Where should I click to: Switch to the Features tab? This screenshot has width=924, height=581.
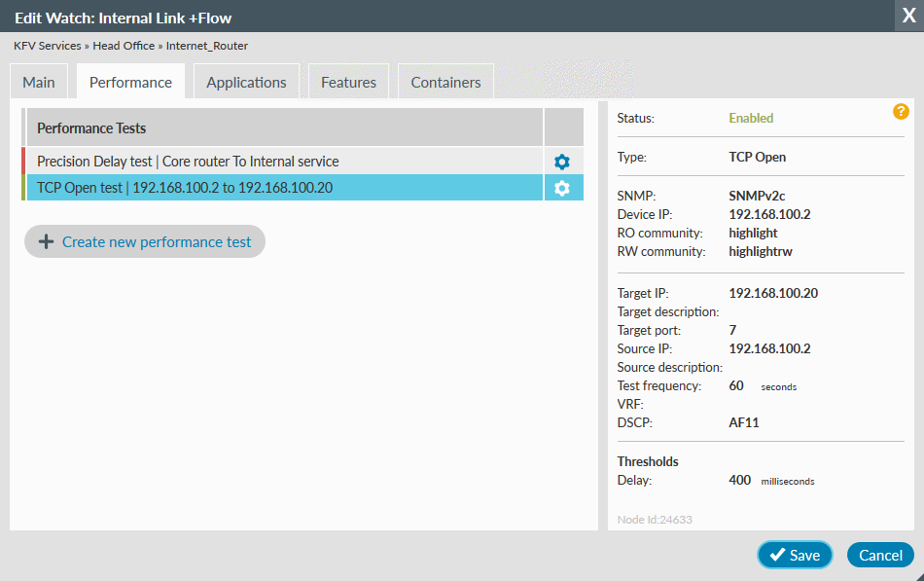(348, 82)
